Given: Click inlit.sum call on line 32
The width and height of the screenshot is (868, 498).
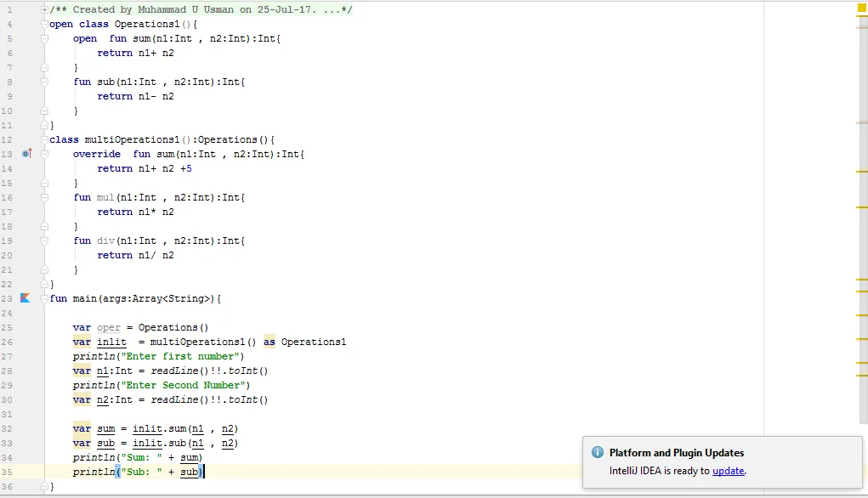Looking at the screenshot, I should click(x=185, y=428).
